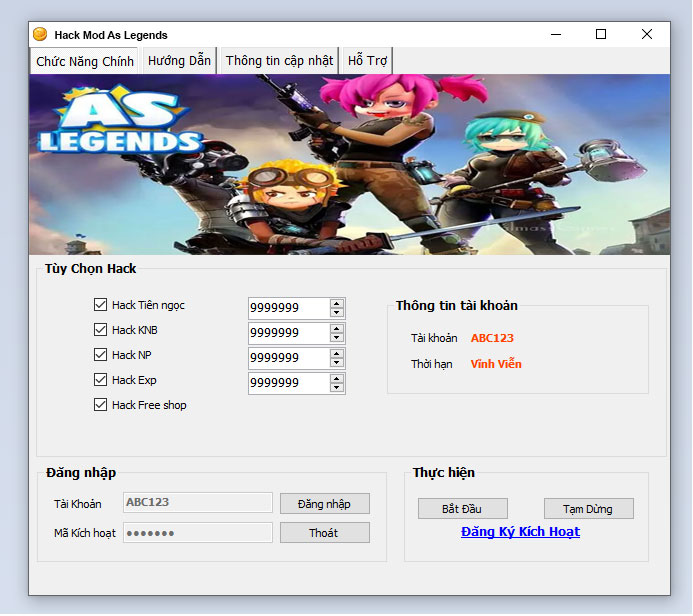Screen dimensions: 693x616
Task: Increase Hack KNB value with up arrow
Action: coord(337,328)
